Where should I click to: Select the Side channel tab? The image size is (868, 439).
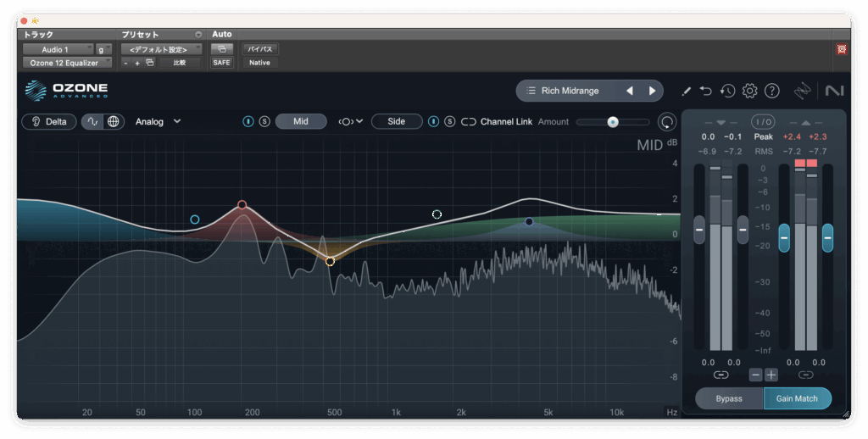pyautogui.click(x=396, y=121)
